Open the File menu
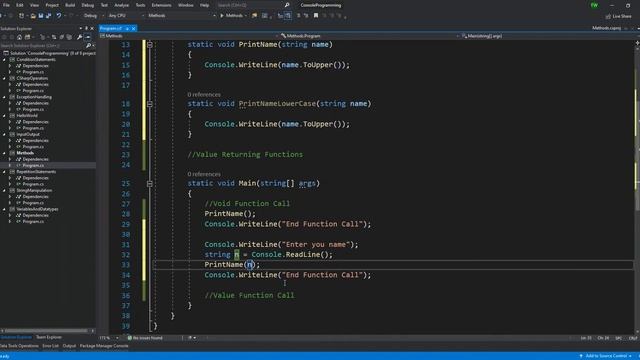This screenshot has height=360, width=640. pyautogui.click(x=6, y=5)
